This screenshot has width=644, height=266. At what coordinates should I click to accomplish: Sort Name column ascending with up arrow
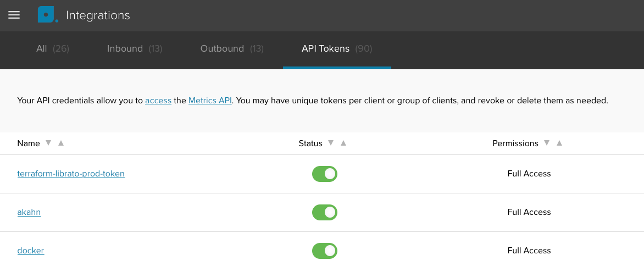[x=61, y=143]
